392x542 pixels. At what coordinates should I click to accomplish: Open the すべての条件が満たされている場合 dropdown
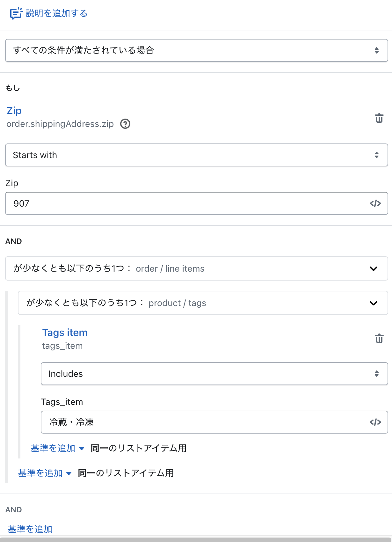click(196, 50)
